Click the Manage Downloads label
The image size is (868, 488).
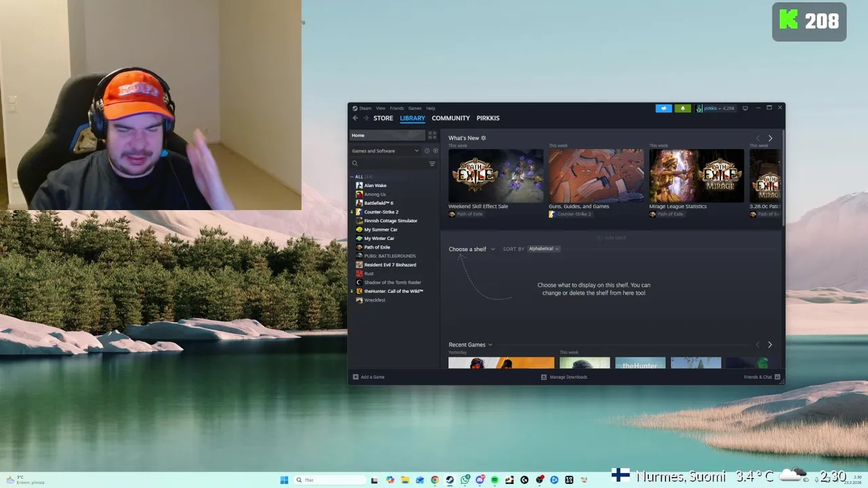point(568,377)
